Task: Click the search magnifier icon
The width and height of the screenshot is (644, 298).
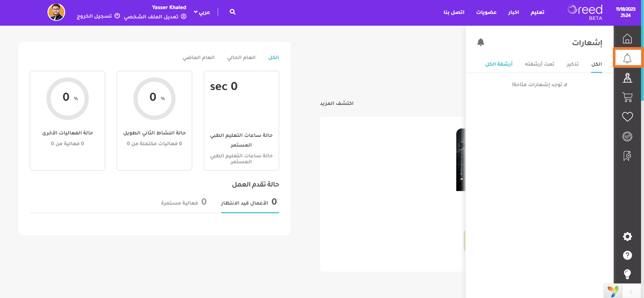Action: click(x=232, y=12)
